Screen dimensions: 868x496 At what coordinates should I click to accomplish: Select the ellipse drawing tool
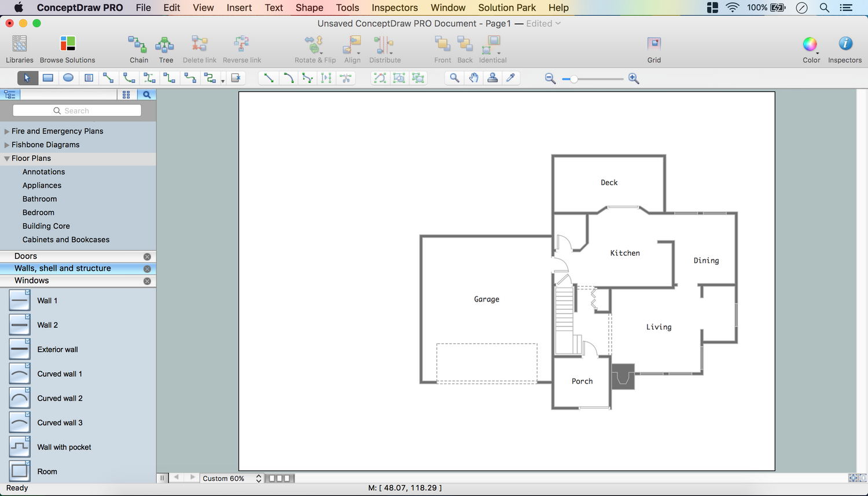point(68,78)
